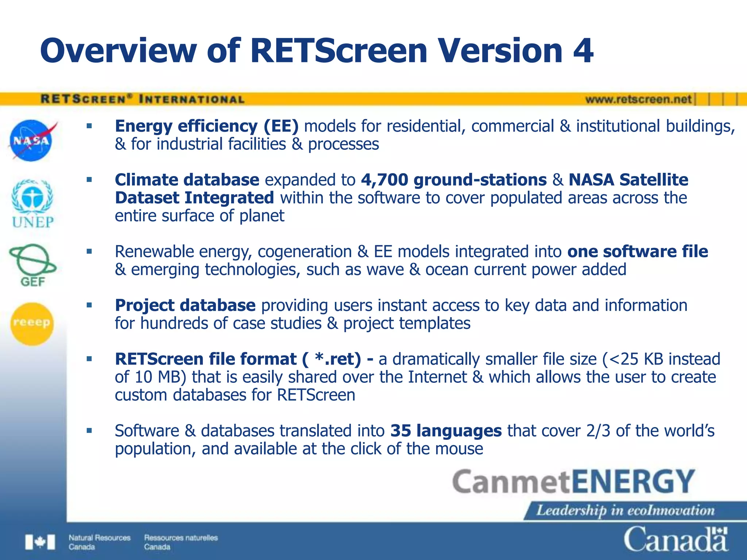Click the 35 languages bold text

446,431
